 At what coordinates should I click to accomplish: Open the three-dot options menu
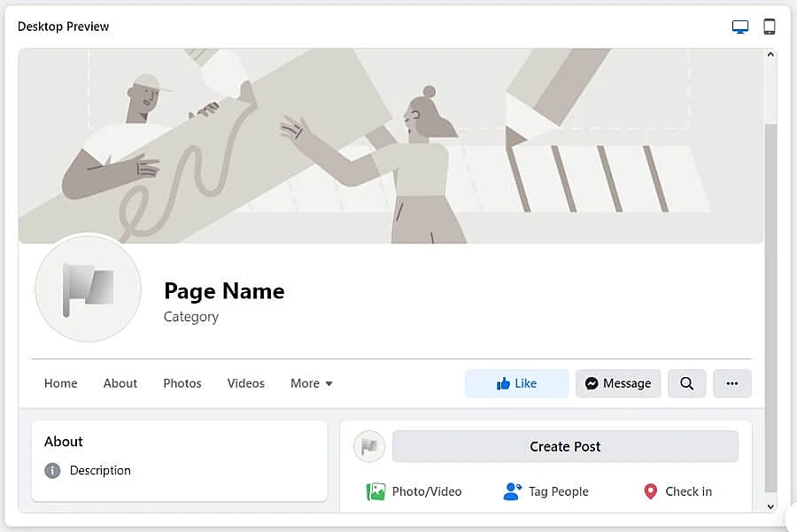[x=731, y=383]
